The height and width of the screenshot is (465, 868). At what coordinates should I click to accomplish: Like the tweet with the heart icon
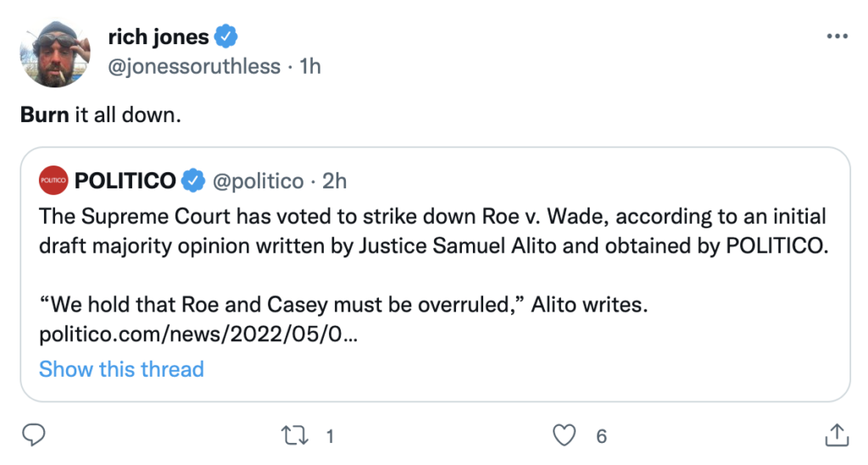(564, 436)
